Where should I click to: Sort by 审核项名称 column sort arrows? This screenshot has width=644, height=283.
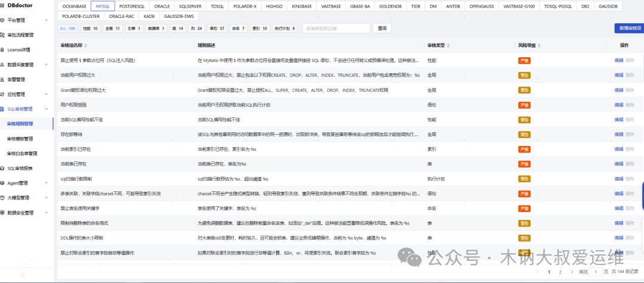86,45
